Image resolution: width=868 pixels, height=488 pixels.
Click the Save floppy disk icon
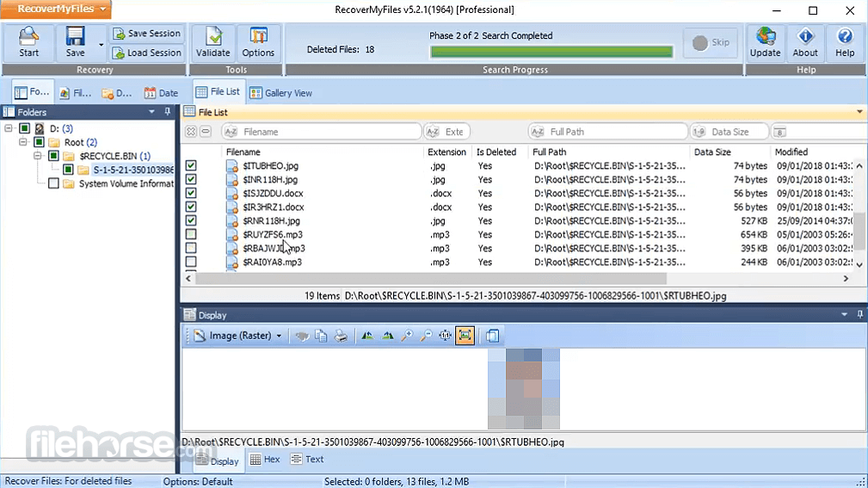coord(76,42)
